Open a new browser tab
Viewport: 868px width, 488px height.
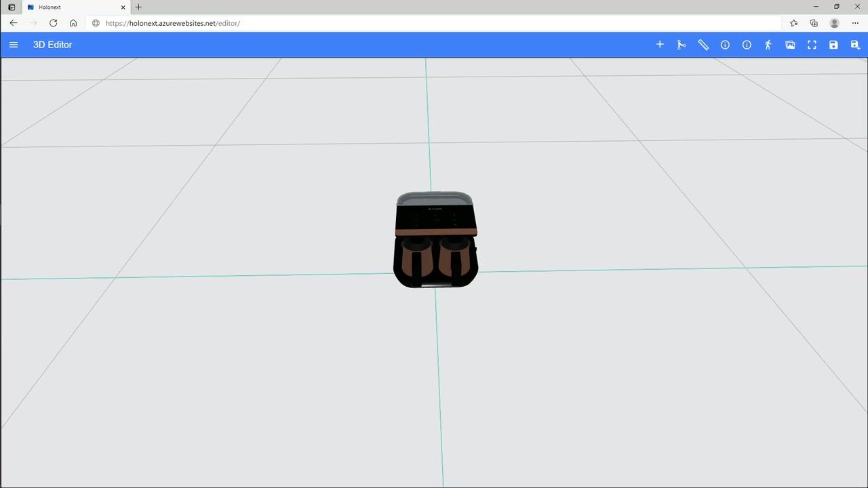coord(138,7)
